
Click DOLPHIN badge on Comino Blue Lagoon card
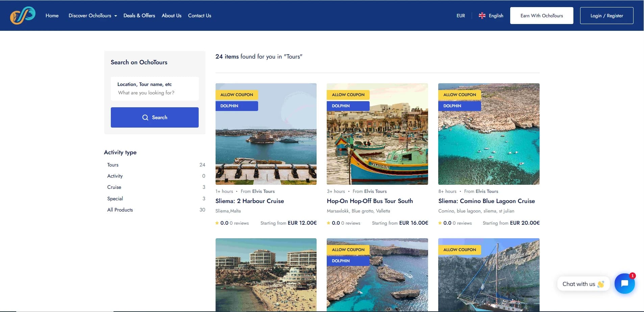pyautogui.click(x=460, y=106)
